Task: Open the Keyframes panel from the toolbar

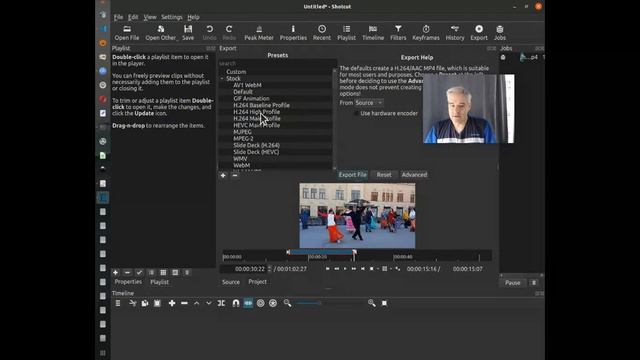Action: tap(426, 33)
